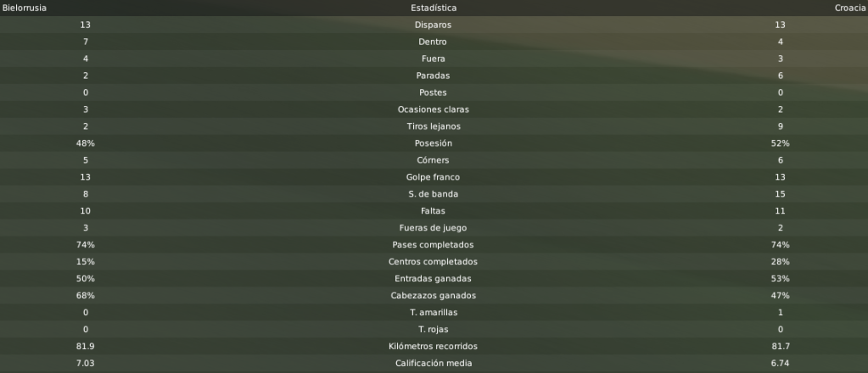This screenshot has height=373, width=868.
Task: Click the T. amarillas row label
Action: click(x=434, y=313)
